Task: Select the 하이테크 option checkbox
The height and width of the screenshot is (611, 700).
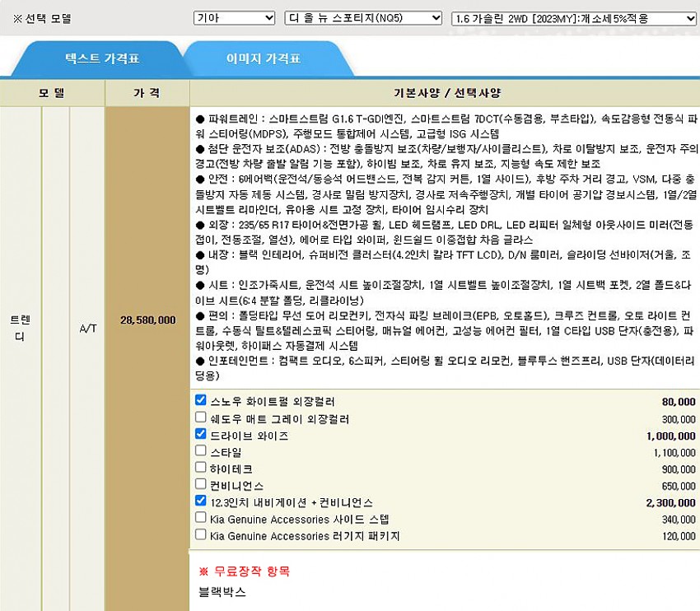Action: [200, 467]
